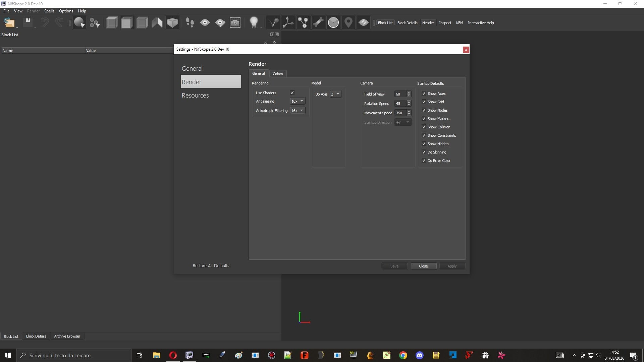Open the Load file folder icon

tap(9, 23)
